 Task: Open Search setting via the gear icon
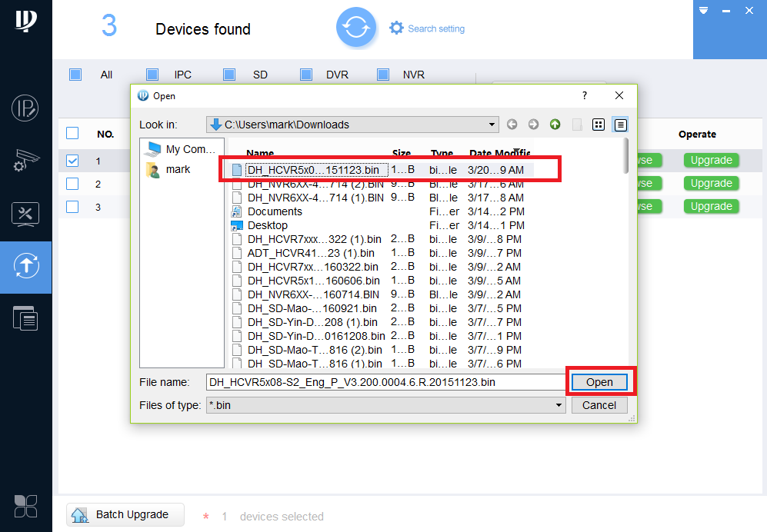[396, 27]
